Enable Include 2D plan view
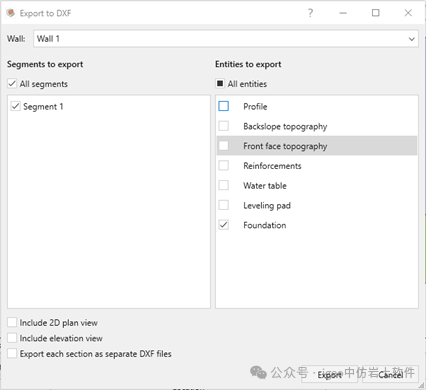Screen dimensions: 429x390 point(12,322)
